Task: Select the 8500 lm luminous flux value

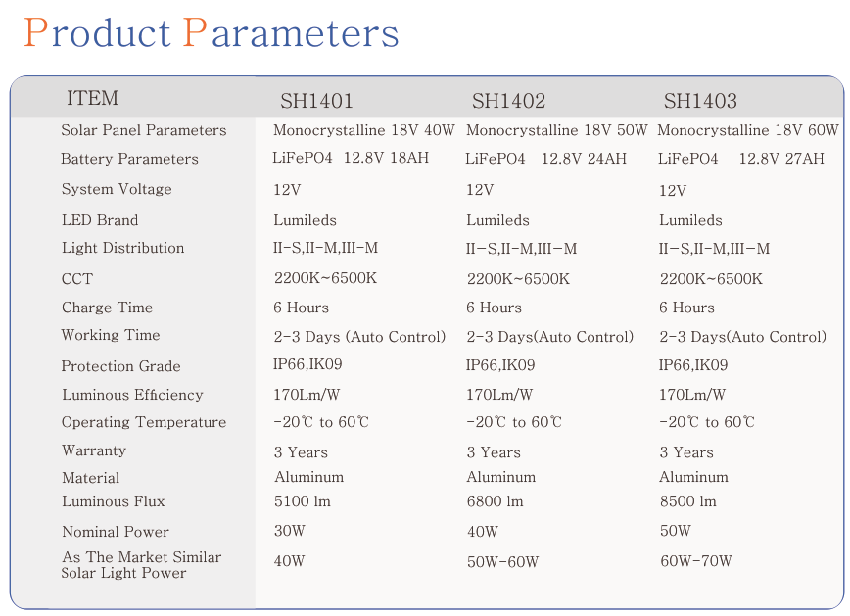Action: click(x=687, y=501)
